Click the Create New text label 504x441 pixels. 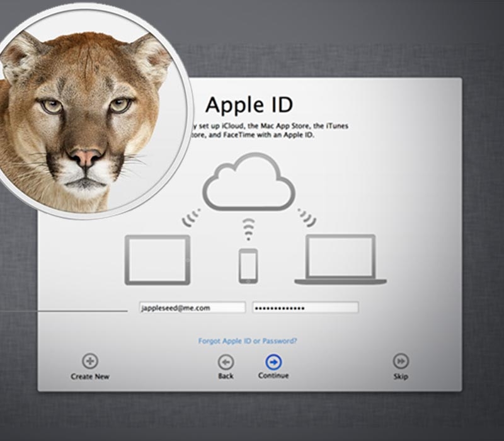[90, 377]
